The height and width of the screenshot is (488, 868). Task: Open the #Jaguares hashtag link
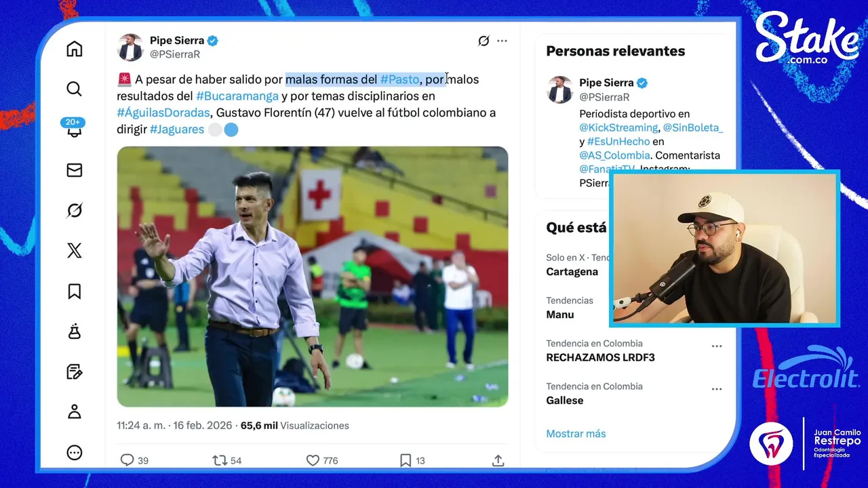177,129
